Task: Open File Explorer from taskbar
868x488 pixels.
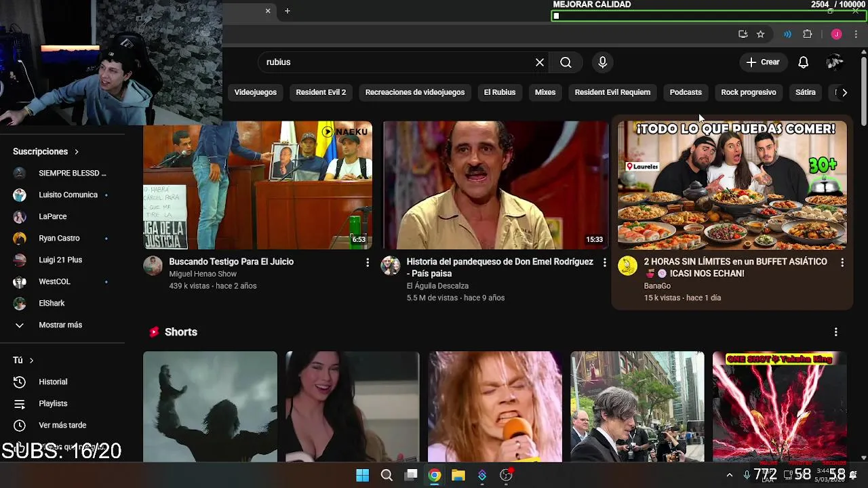Action: coord(458,475)
